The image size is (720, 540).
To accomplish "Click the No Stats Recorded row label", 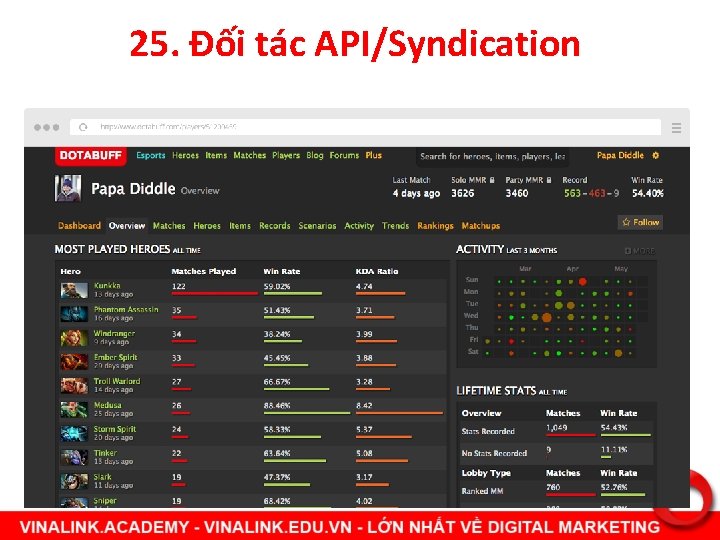I will [x=494, y=453].
